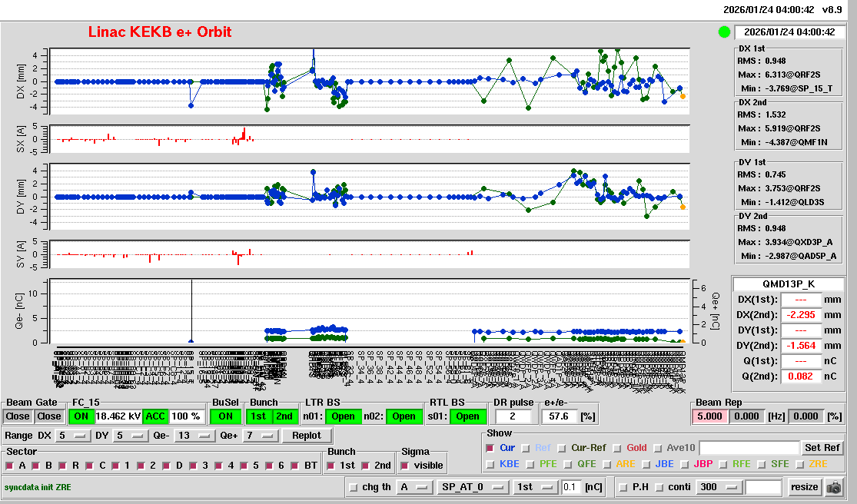Open the SP_AT_0 monitor dropdown

(x=472, y=487)
